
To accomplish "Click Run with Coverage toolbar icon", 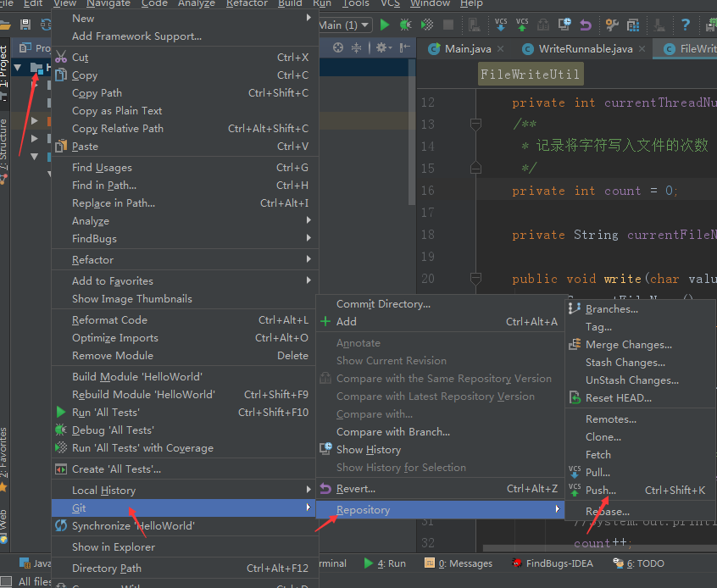I will click(x=427, y=25).
